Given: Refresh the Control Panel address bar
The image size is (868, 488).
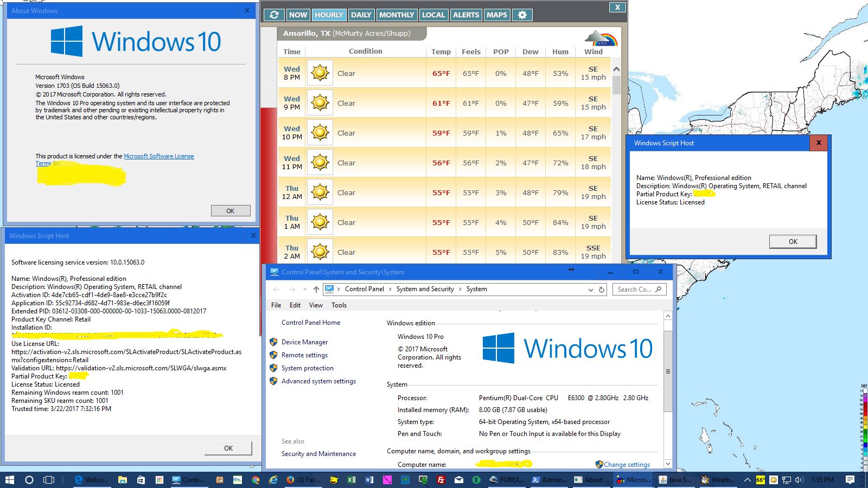Looking at the screenshot, I should pyautogui.click(x=601, y=290).
